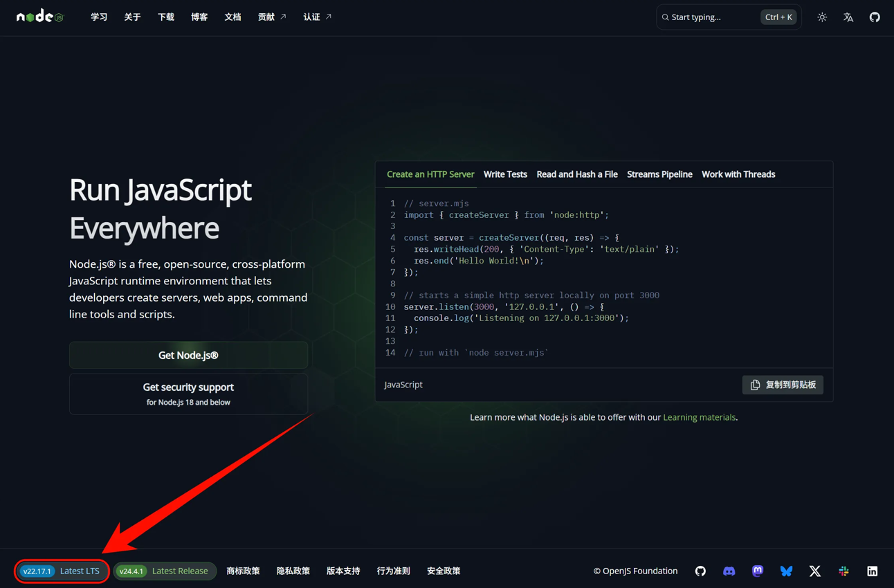Open the LinkedIn icon in footer
The image size is (894, 588).
coord(873,571)
